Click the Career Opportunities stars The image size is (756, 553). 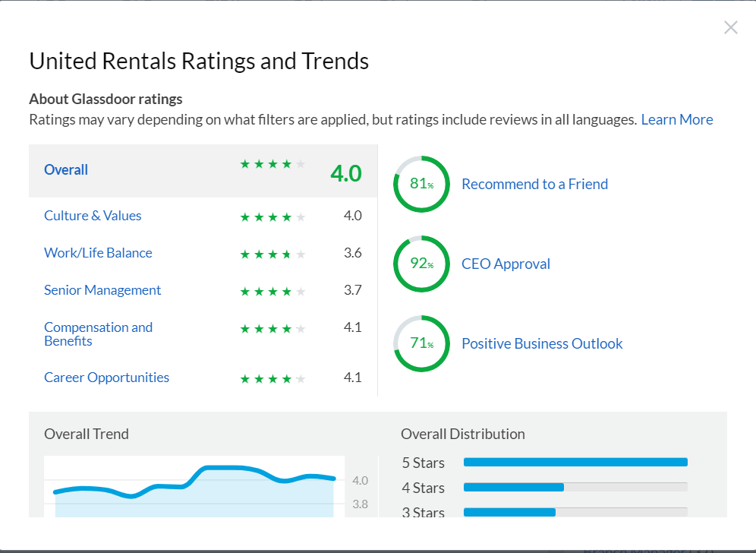(273, 379)
